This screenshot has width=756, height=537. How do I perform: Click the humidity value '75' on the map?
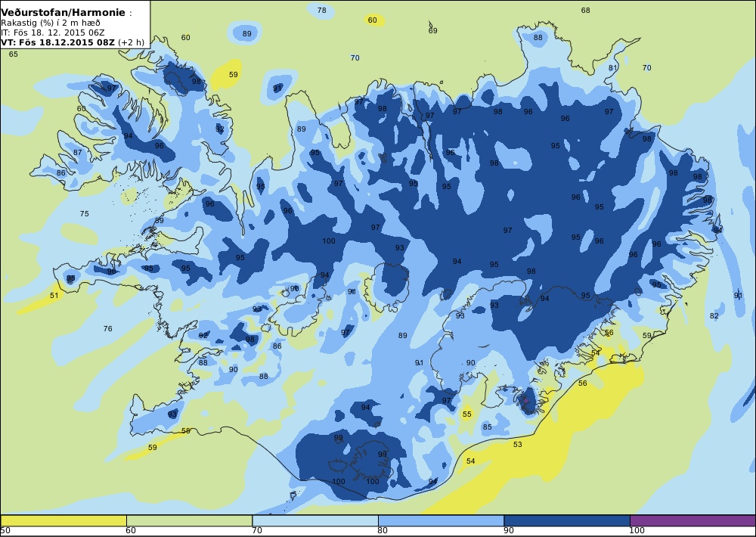tap(85, 214)
